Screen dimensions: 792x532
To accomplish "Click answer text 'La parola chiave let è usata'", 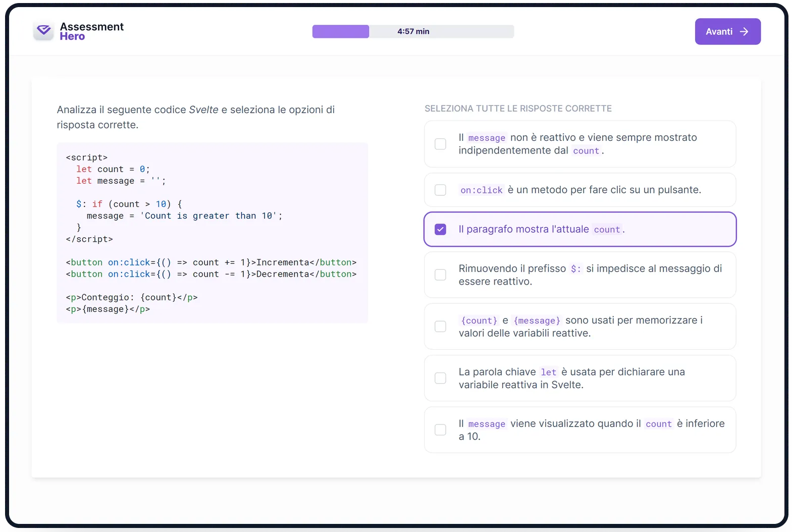I will pyautogui.click(x=572, y=378).
